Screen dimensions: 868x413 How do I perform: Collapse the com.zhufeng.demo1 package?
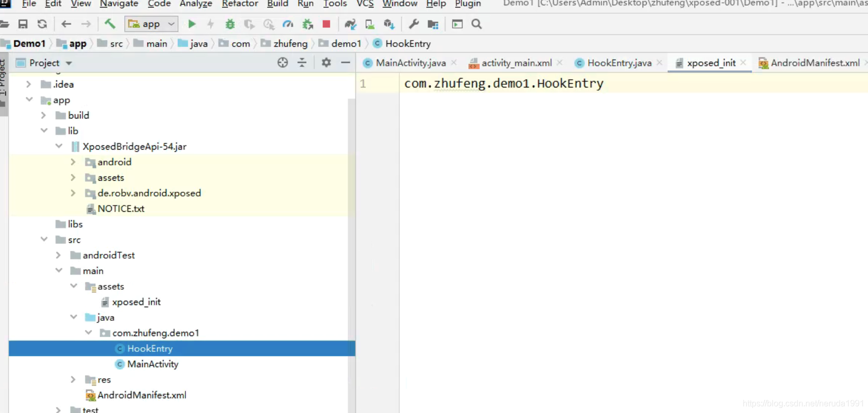[x=88, y=333]
